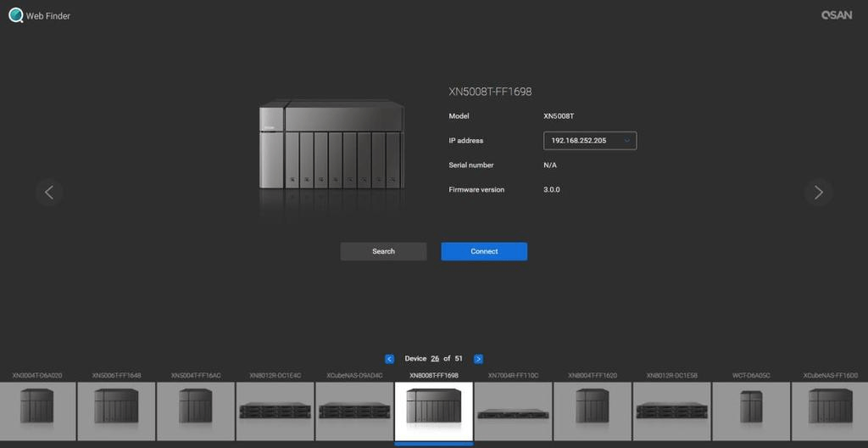Click the Firmware version label

(x=476, y=189)
